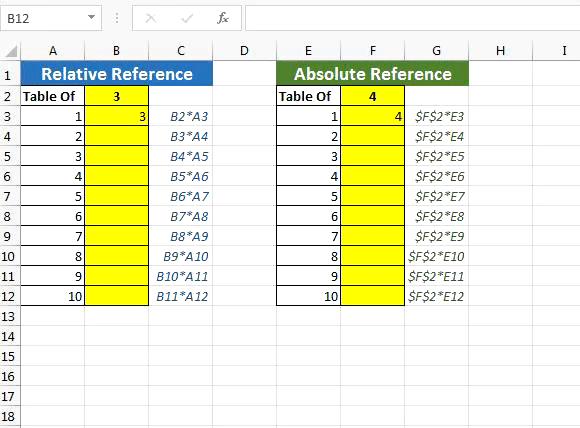Select cell G12 showing $F$2*E12
580x428 pixels.
pyautogui.click(x=436, y=296)
